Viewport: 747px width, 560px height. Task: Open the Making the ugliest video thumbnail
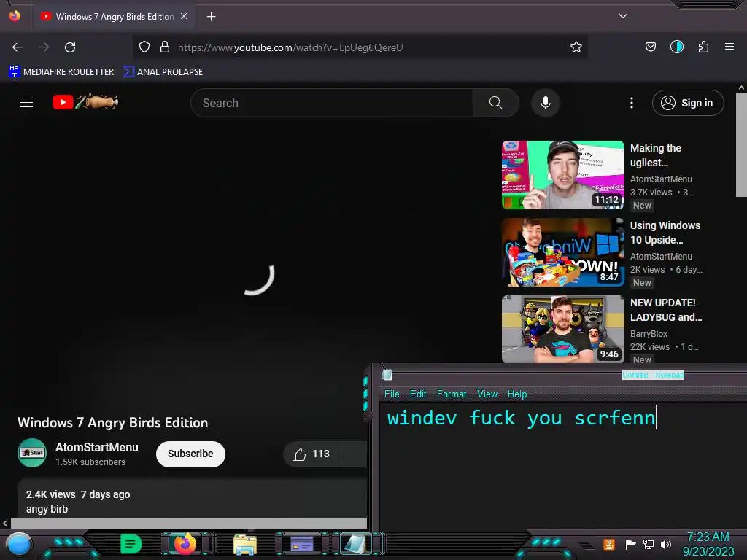tap(563, 175)
